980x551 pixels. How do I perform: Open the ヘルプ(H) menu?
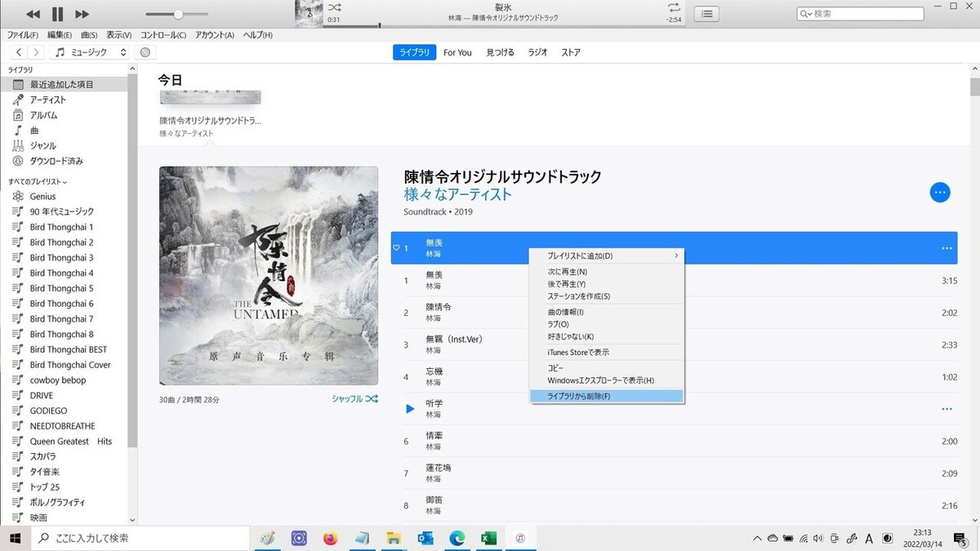258,35
